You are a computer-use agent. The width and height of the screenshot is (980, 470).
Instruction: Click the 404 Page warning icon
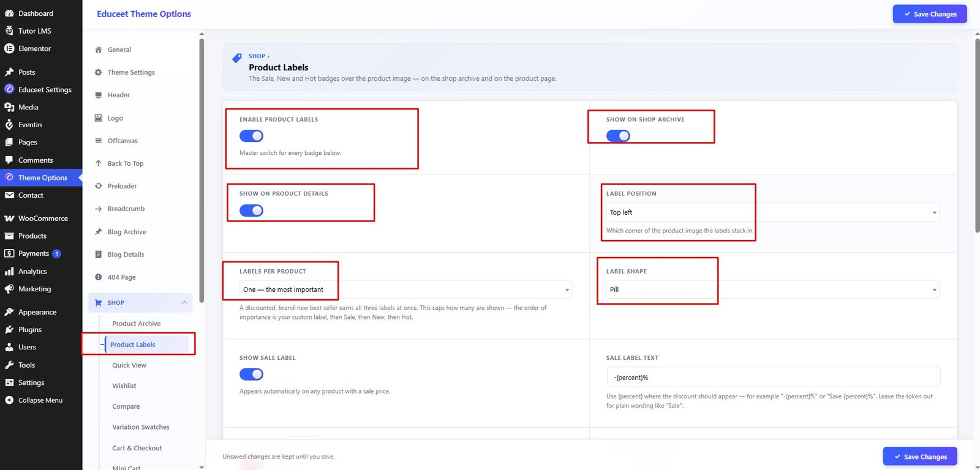coord(99,277)
